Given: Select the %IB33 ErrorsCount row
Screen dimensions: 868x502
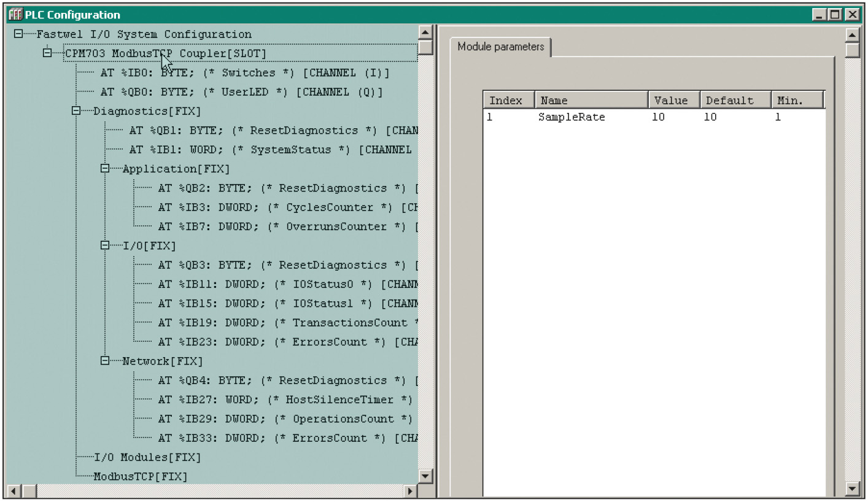Looking at the screenshot, I should pyautogui.click(x=287, y=438).
